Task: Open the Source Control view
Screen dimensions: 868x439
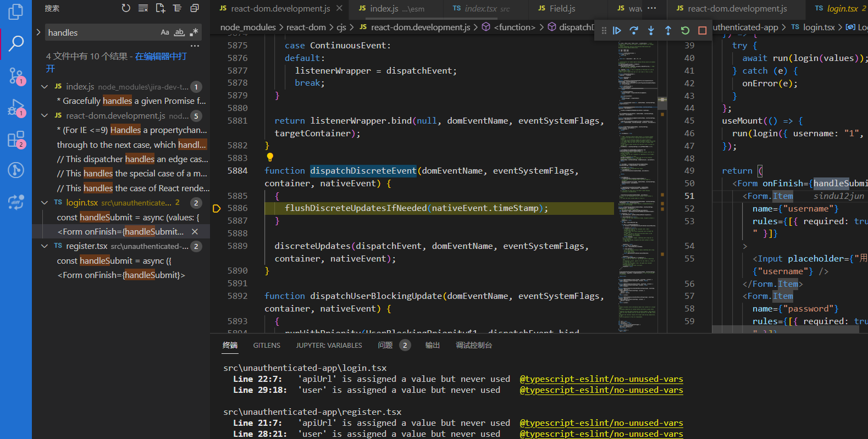Action: (16, 75)
